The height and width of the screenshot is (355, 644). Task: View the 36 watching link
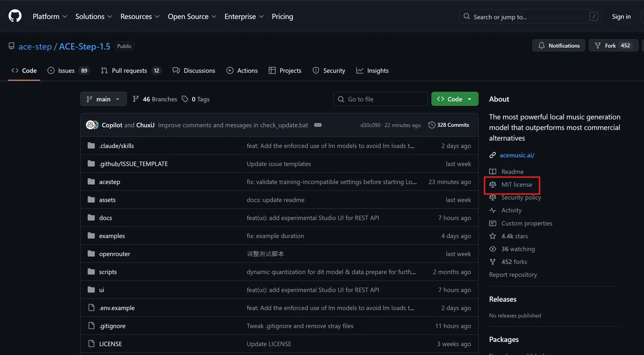512,249
